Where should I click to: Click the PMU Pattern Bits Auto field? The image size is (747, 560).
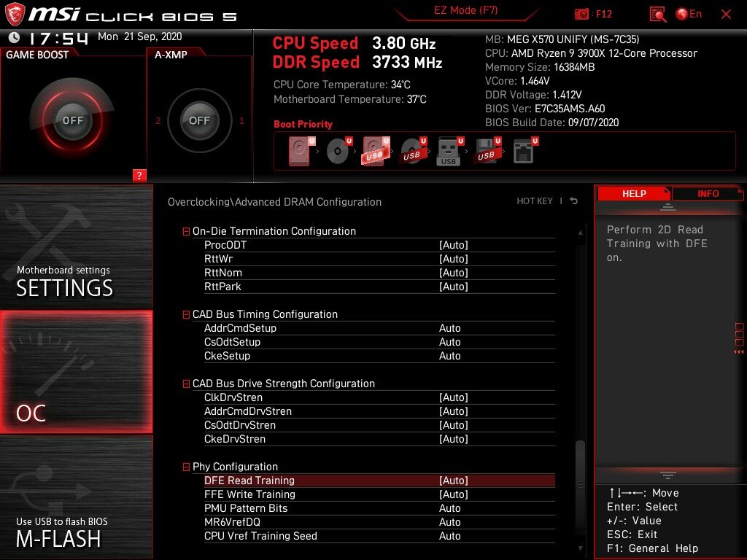point(449,508)
